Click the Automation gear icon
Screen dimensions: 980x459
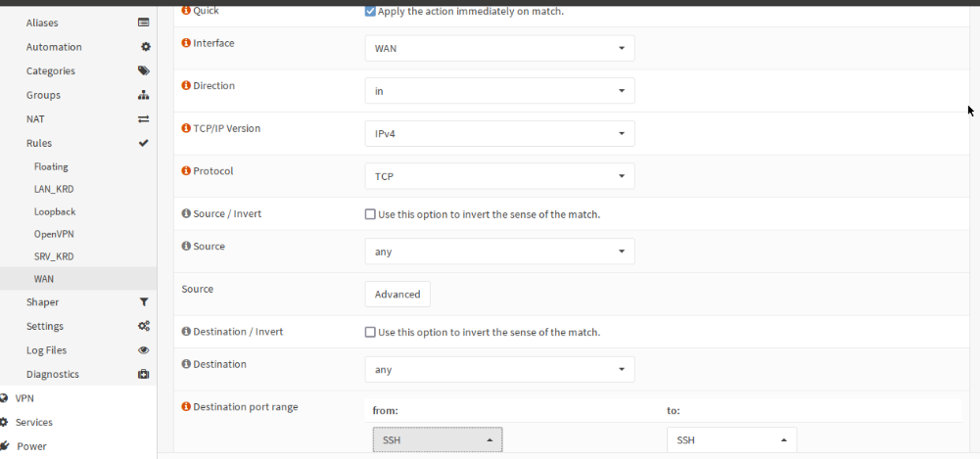[x=145, y=47]
